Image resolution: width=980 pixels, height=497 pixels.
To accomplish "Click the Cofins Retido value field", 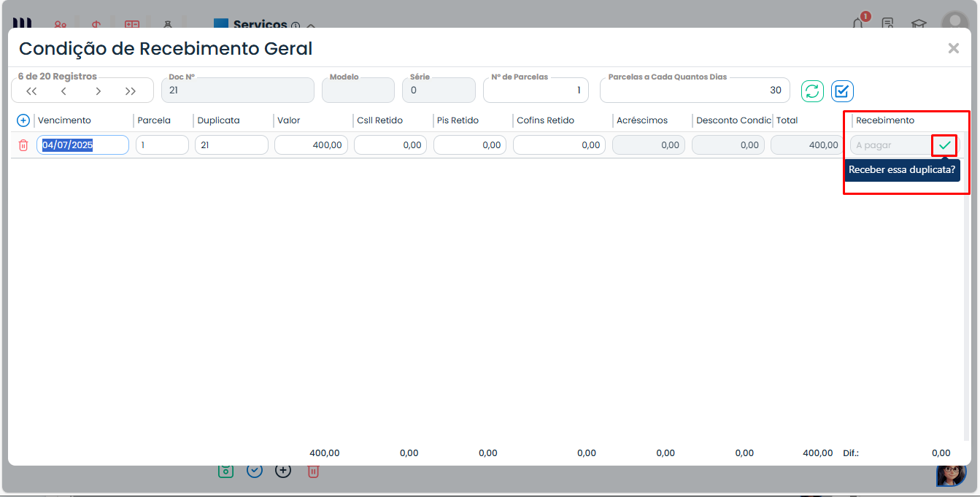I will click(560, 145).
